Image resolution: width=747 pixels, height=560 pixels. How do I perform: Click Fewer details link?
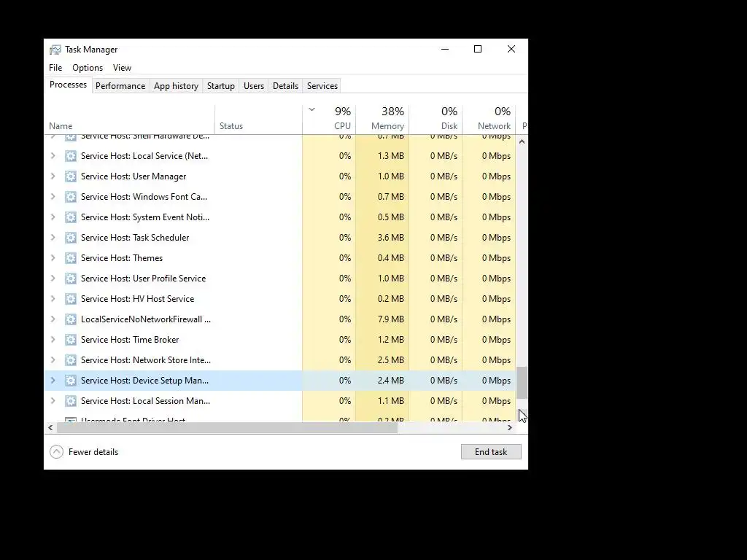[x=93, y=452]
